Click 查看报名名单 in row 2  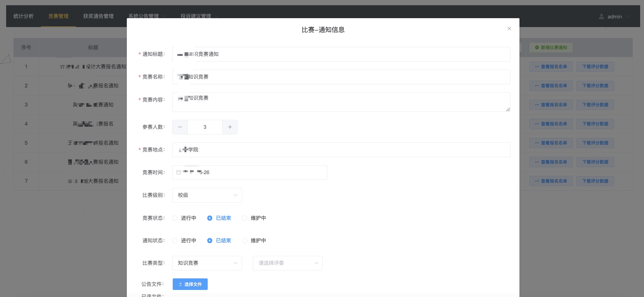point(551,86)
